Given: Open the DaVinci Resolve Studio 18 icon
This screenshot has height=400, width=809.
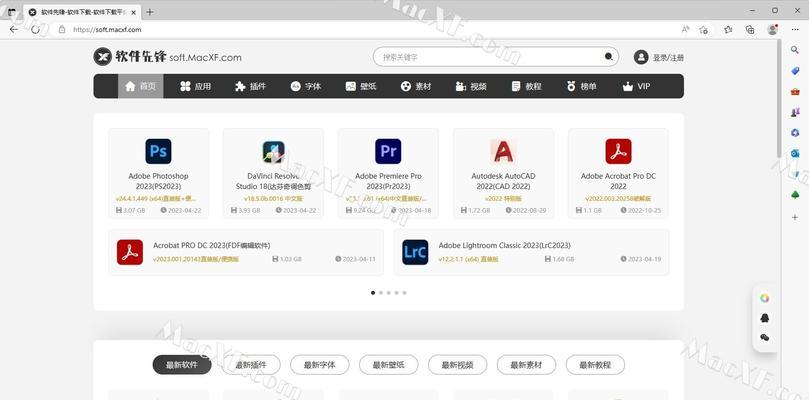Looking at the screenshot, I should [x=273, y=151].
